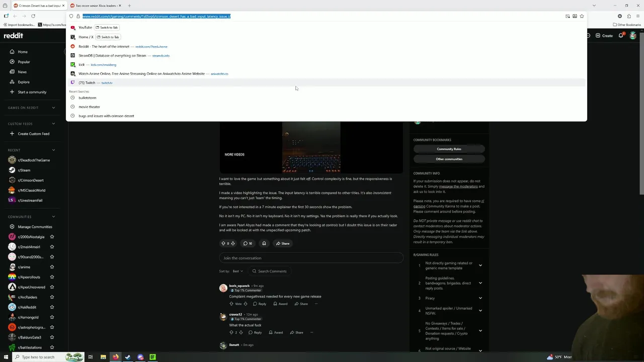The height and width of the screenshot is (362, 644).
Task: Favorite r/ArcRaiders with its star
Action: tap(52, 297)
